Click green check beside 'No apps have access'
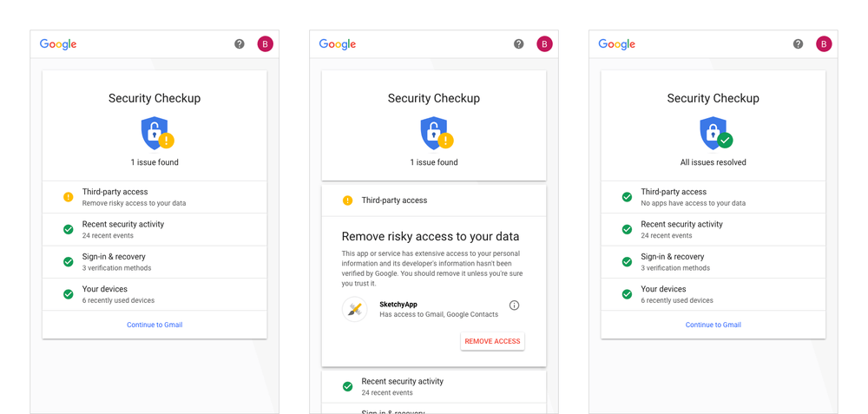 pyautogui.click(x=627, y=197)
